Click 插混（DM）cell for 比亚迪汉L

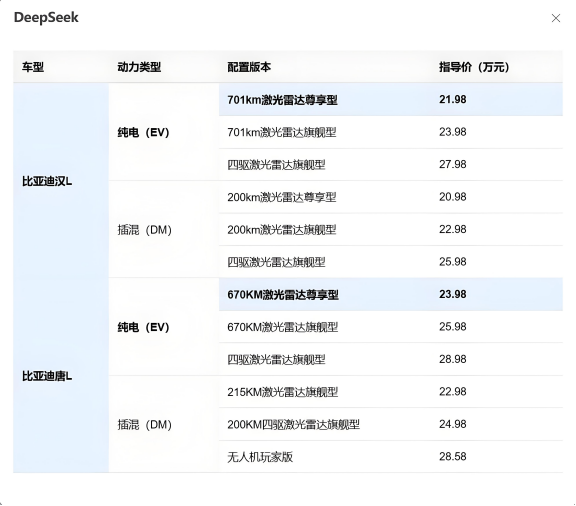pyautogui.click(x=164, y=229)
